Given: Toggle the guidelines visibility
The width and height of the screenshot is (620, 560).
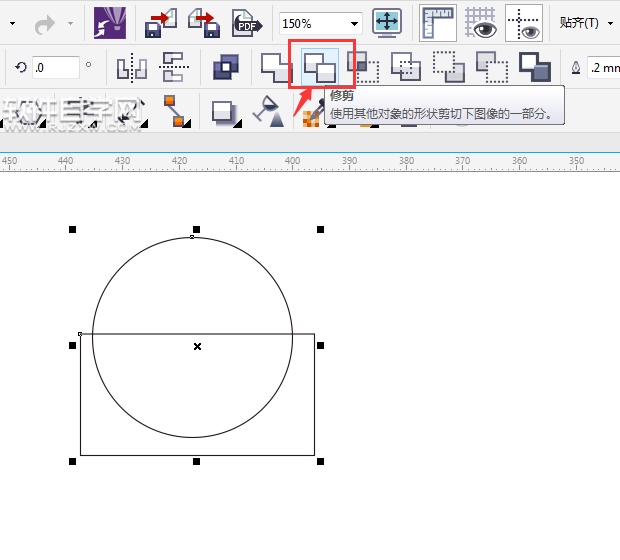Looking at the screenshot, I should click(x=523, y=22).
